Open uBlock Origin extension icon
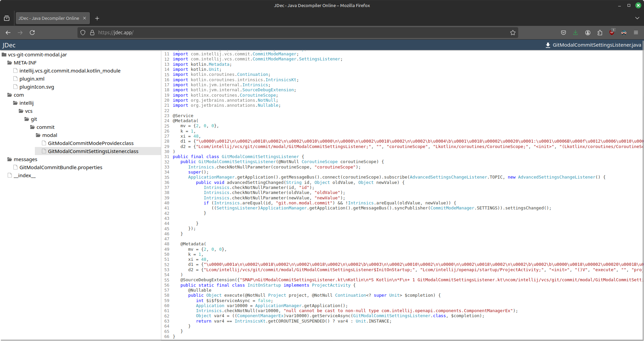Image resolution: width=644 pixels, height=341 pixels. [x=612, y=33]
